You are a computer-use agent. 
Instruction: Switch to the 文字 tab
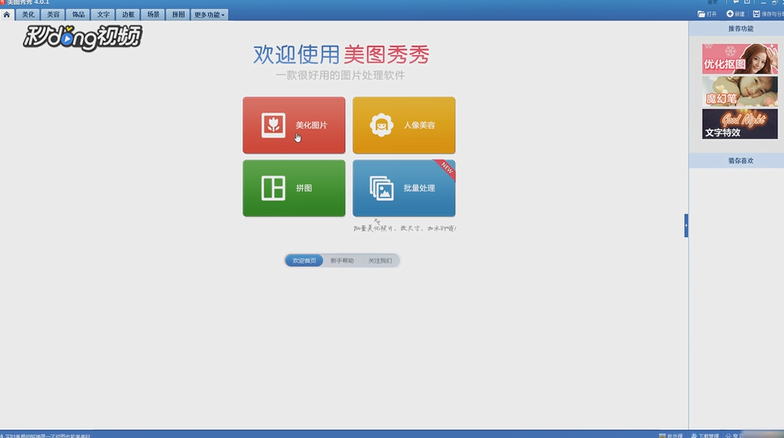(x=103, y=14)
